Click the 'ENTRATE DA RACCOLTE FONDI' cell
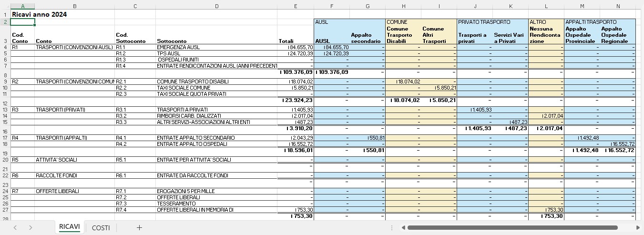This screenshot has width=644, height=235. coord(216,175)
